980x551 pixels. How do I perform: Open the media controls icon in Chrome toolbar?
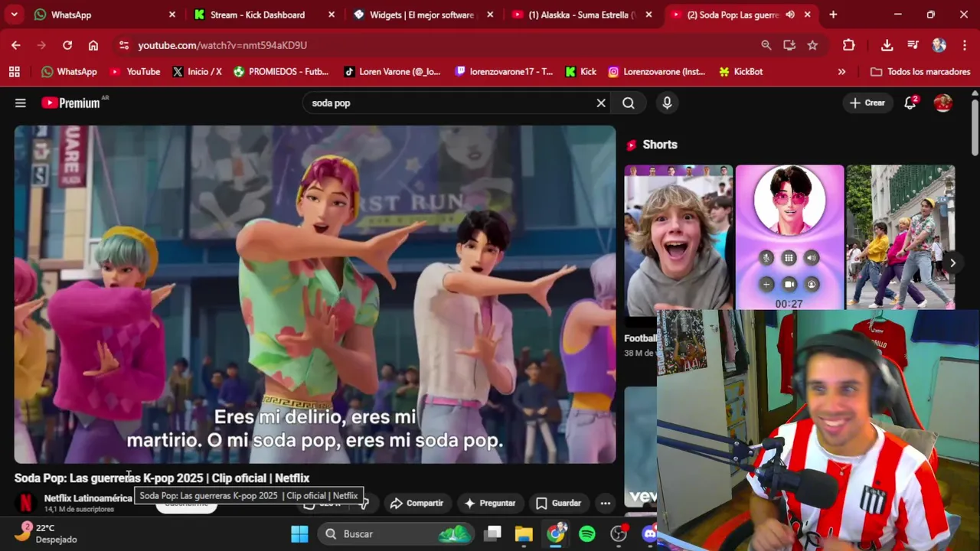[913, 45]
